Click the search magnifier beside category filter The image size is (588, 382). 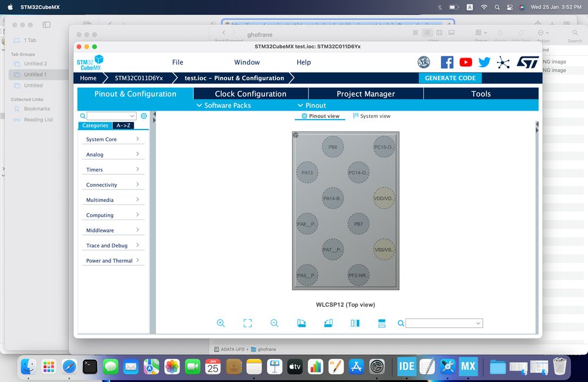[82, 116]
